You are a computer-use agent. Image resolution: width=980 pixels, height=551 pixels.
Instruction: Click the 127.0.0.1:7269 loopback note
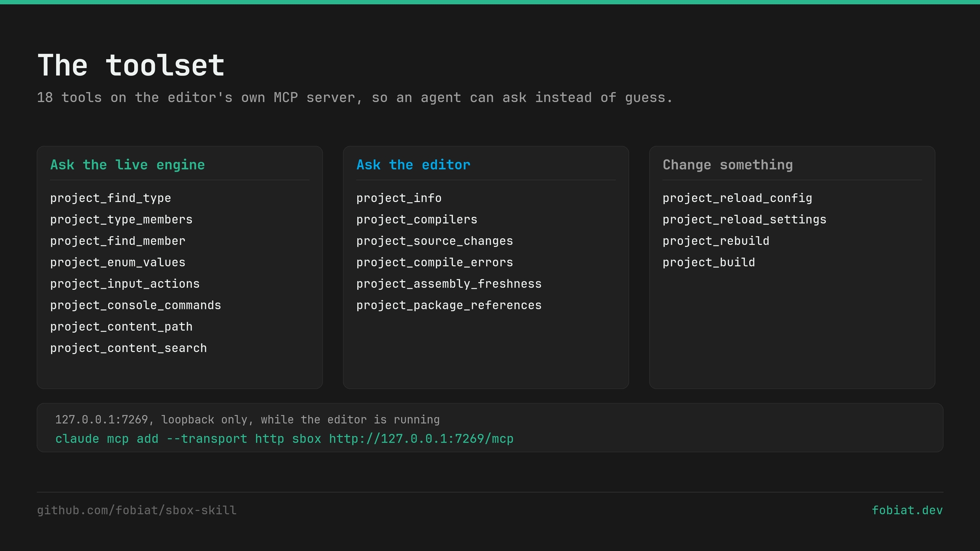click(x=248, y=419)
